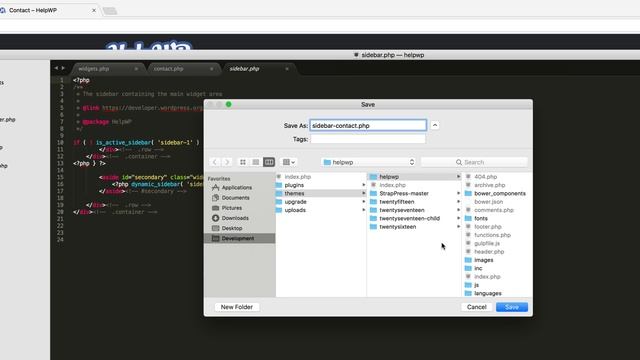Close the widgets.php editor tab
640x360 pixels.
(136, 69)
